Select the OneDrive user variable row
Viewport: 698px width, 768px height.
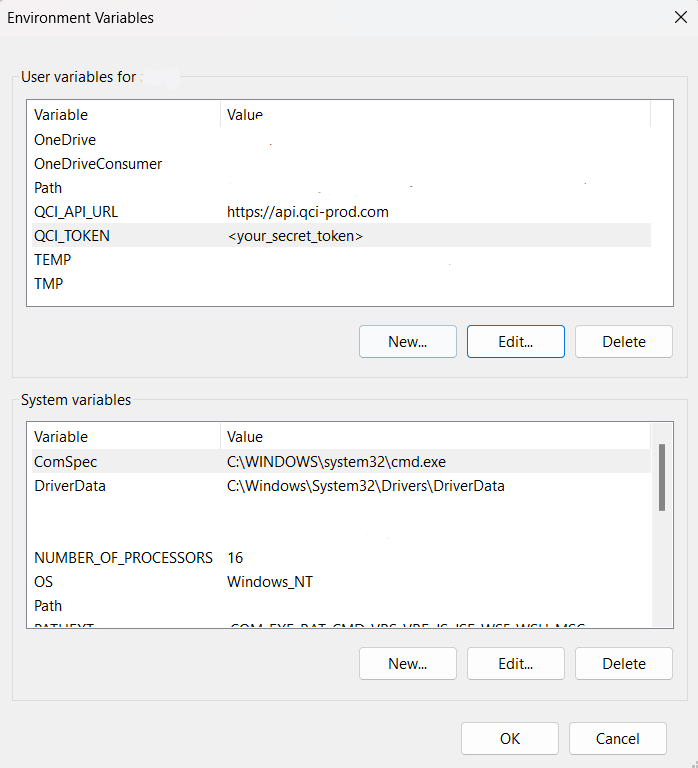click(x=341, y=140)
